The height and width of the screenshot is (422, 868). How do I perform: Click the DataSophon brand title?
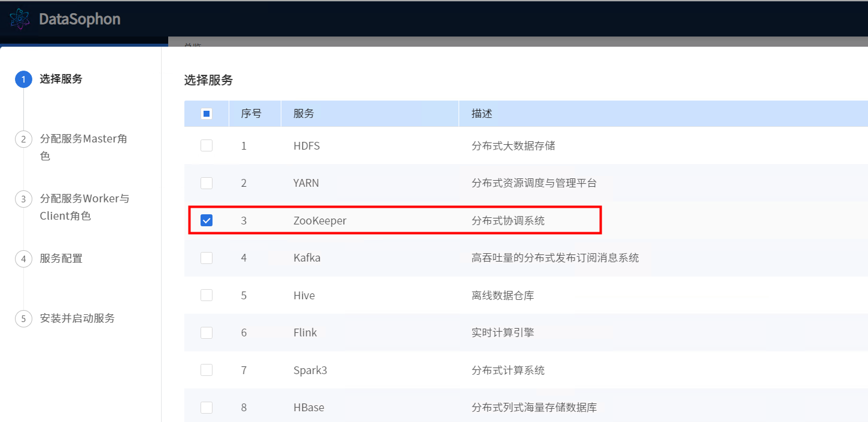point(80,19)
